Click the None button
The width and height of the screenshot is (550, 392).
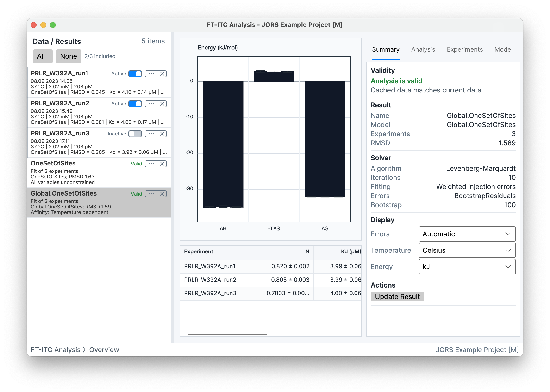(68, 56)
